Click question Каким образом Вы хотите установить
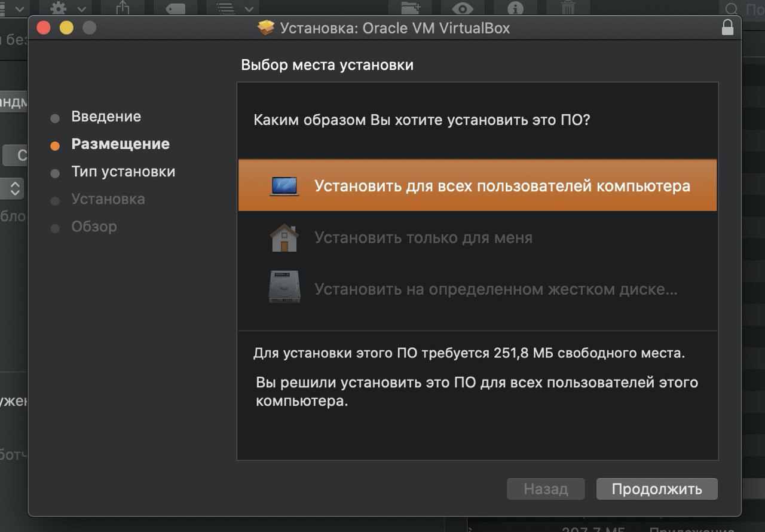This screenshot has width=765, height=532. click(422, 120)
